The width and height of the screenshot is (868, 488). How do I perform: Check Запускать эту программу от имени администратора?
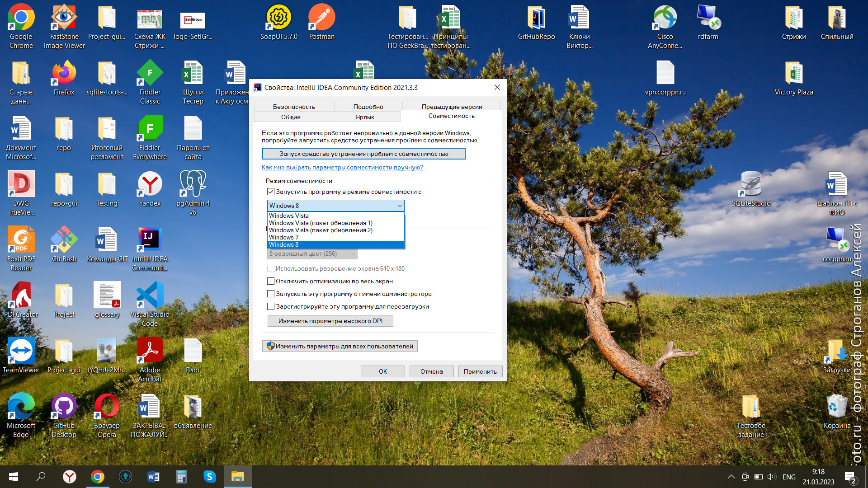271,294
